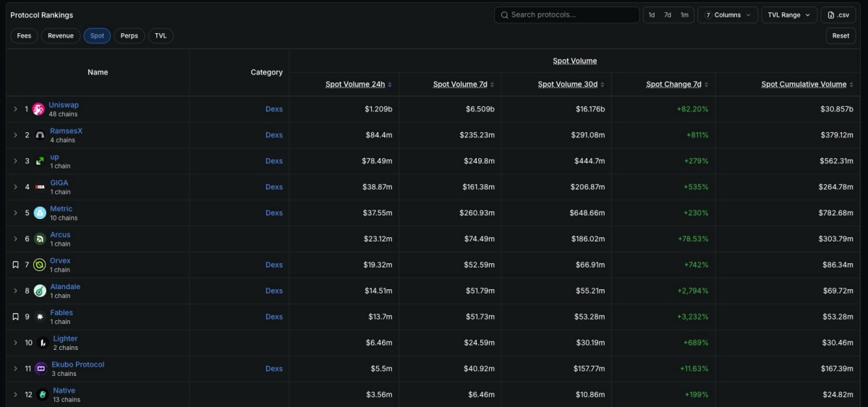Open the Uniswap protocol link
868x407 pixels.
(x=64, y=105)
